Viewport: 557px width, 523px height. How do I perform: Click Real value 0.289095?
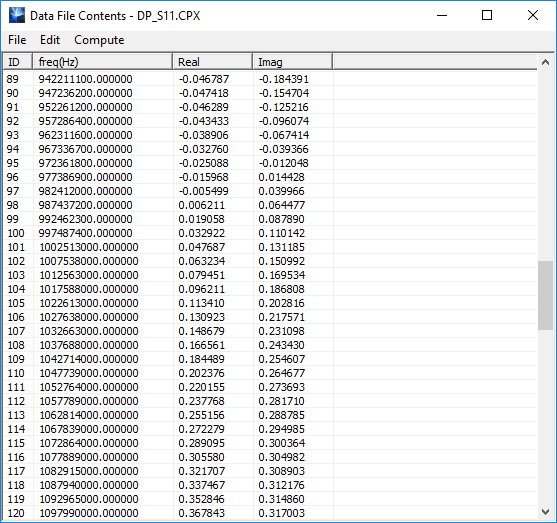pyautogui.click(x=201, y=443)
